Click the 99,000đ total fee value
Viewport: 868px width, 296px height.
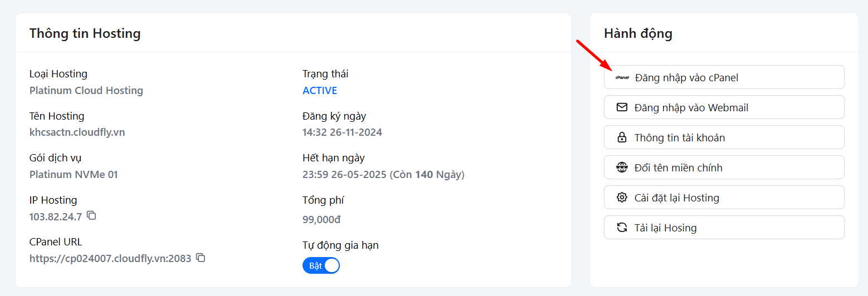(321, 220)
